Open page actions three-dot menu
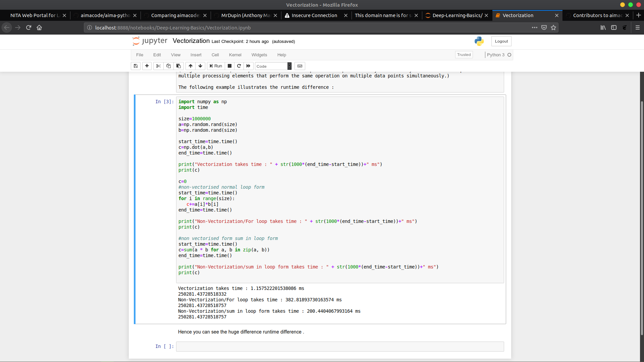 [x=535, y=27]
